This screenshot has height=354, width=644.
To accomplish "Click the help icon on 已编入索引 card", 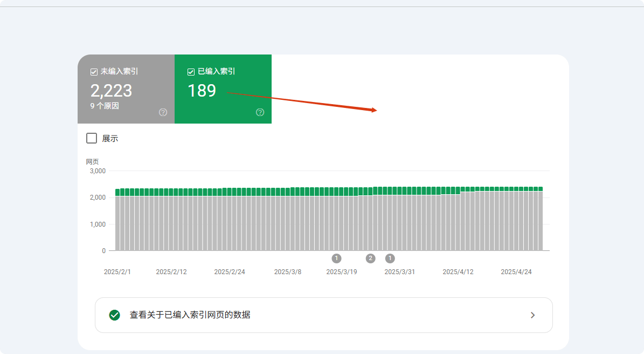I will coord(260,112).
